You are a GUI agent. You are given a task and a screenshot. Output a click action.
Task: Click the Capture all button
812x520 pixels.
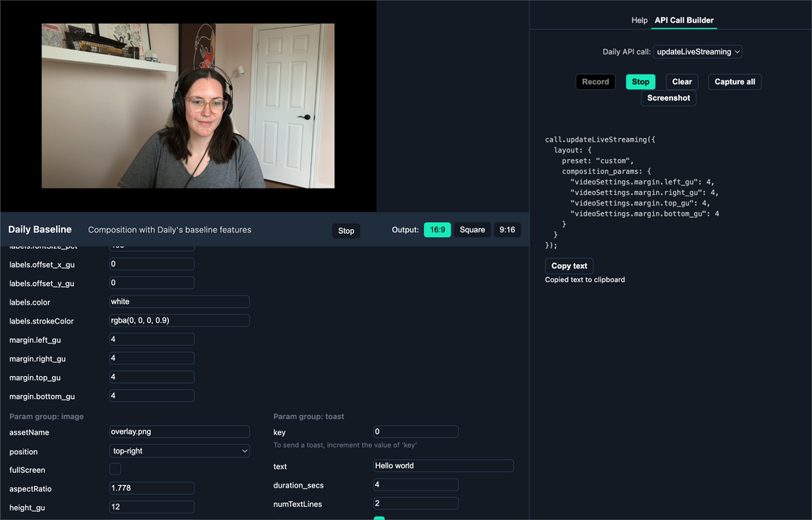pos(734,81)
